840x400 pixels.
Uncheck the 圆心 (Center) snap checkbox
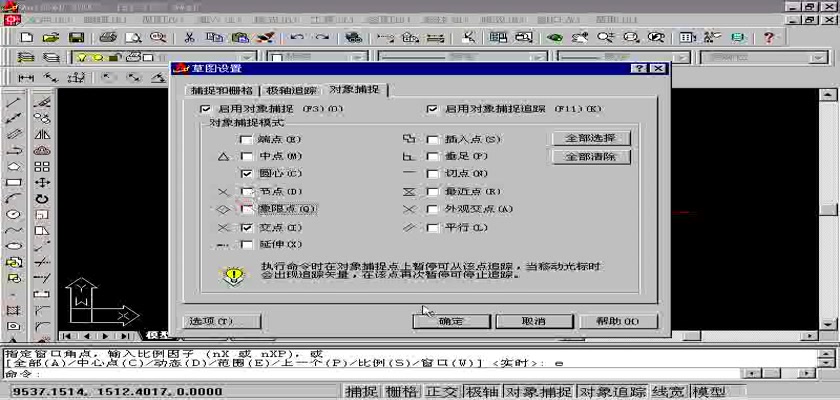tap(246, 174)
